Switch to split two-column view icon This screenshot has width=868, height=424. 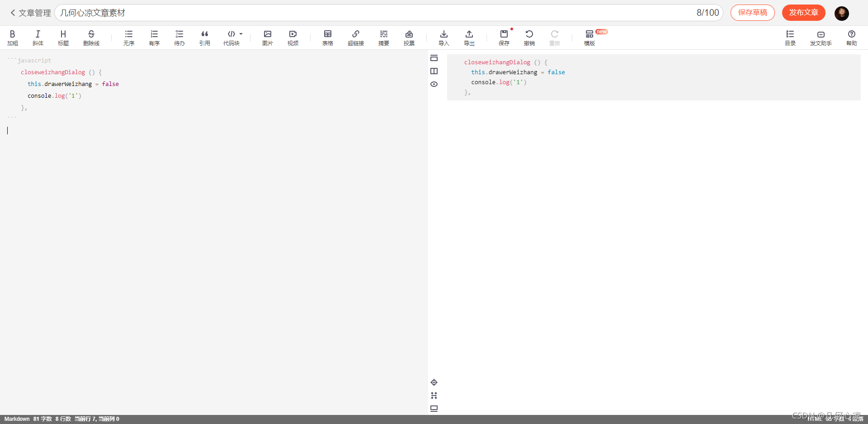click(434, 71)
